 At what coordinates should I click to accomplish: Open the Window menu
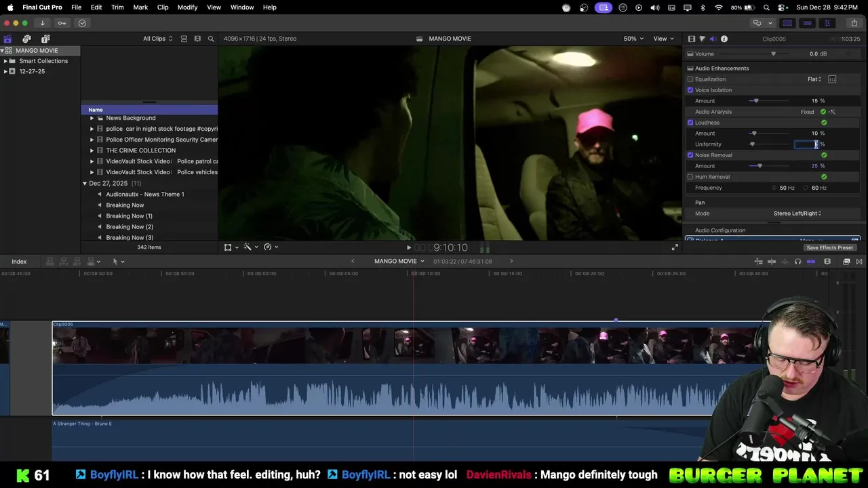[x=242, y=7]
